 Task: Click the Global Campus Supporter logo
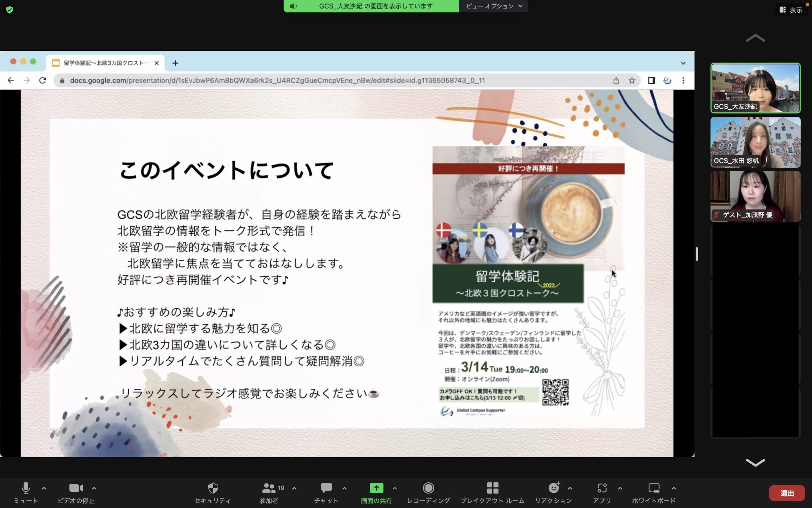(473, 411)
